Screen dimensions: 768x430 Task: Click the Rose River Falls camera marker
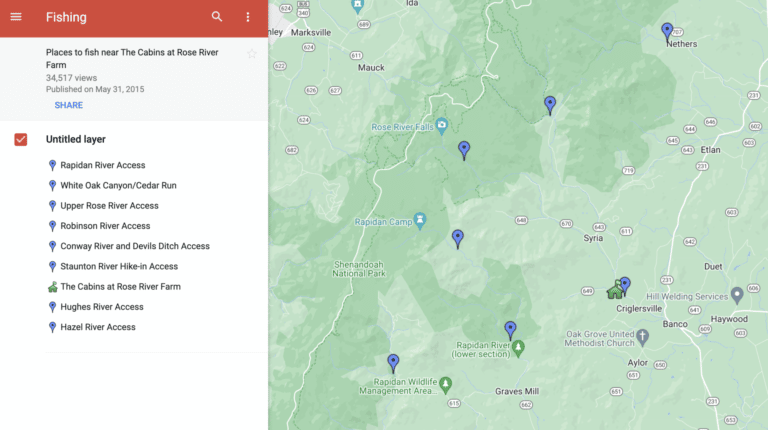tap(442, 126)
